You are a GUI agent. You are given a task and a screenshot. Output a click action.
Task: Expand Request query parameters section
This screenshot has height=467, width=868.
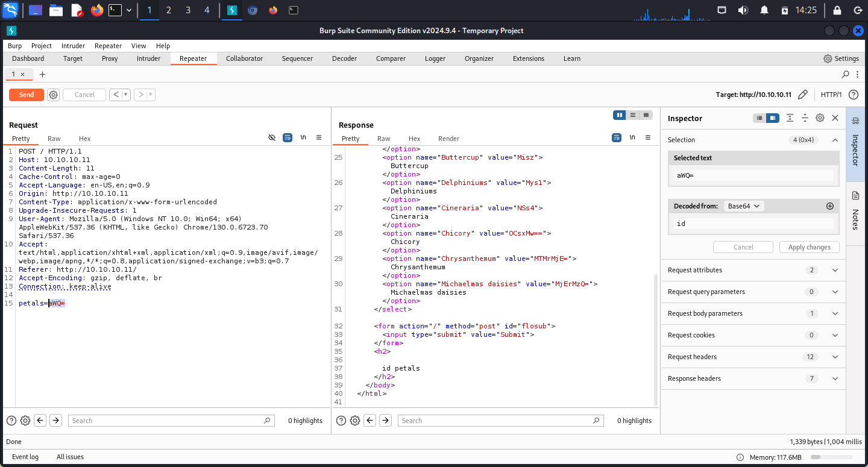pos(835,292)
